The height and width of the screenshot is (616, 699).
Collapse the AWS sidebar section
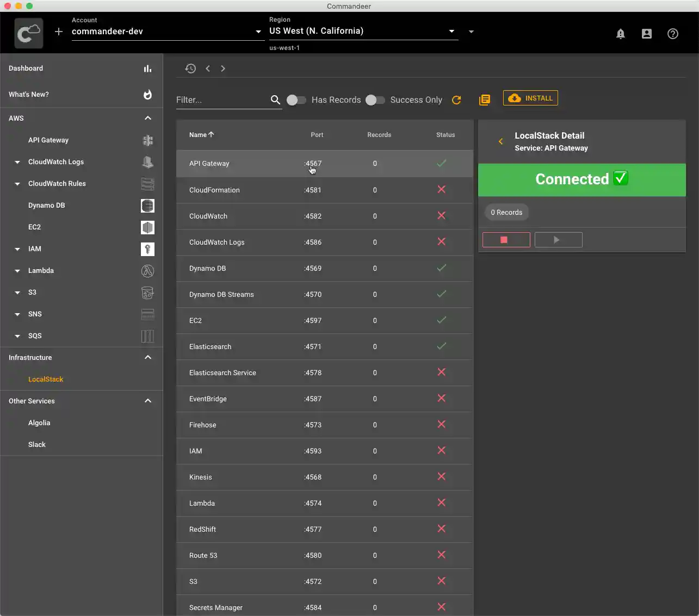[x=147, y=119]
